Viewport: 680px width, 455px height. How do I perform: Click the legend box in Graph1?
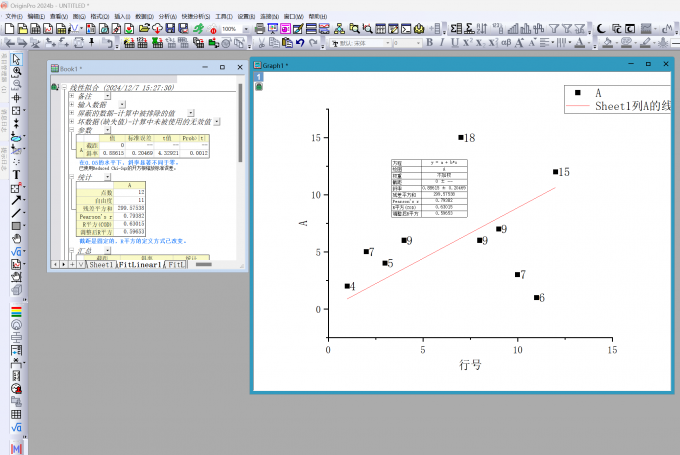[618, 99]
